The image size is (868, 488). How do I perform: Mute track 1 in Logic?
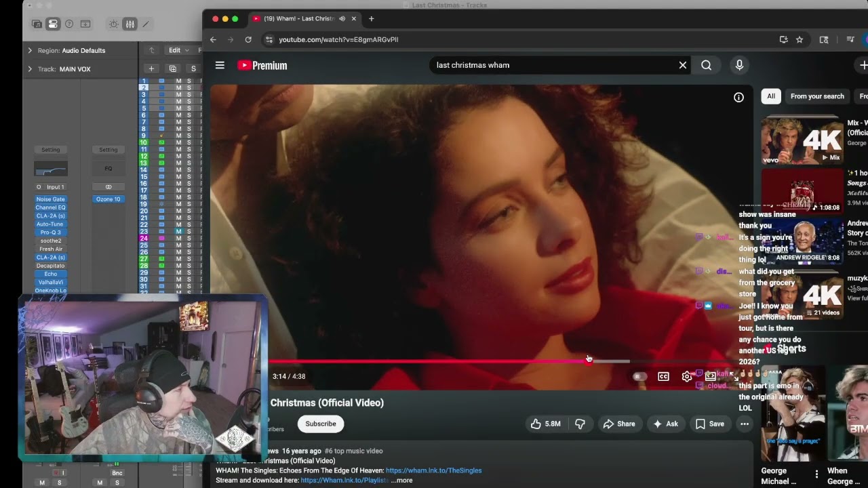tap(178, 81)
